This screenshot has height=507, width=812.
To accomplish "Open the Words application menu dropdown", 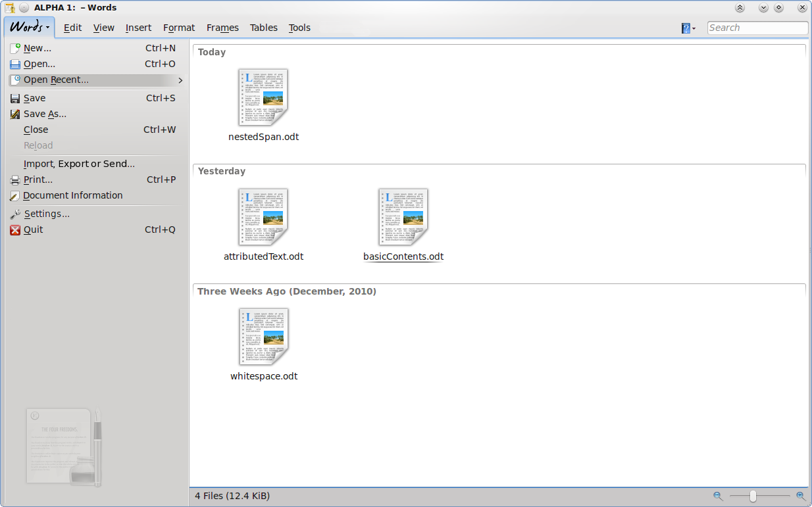I will click(x=30, y=28).
